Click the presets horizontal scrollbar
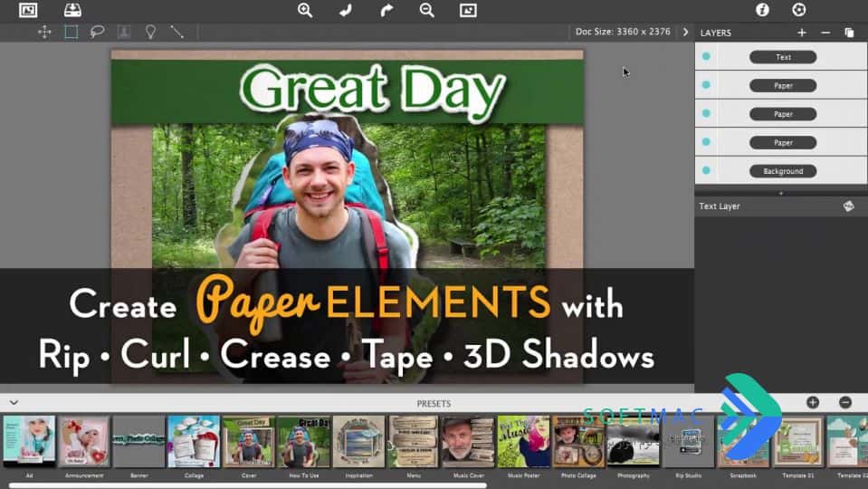 248,485
